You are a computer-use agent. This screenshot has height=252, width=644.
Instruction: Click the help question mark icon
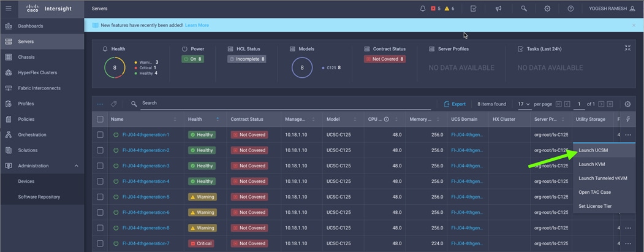coord(570,8)
